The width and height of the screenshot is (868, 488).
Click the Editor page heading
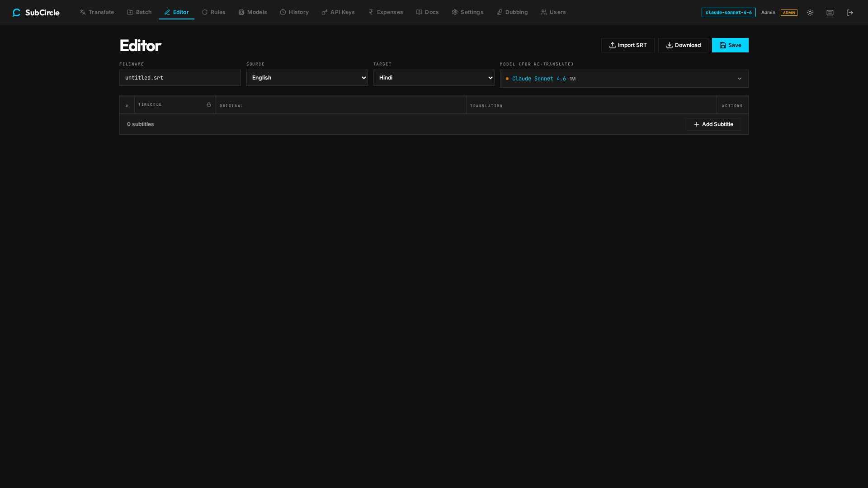[x=141, y=45]
